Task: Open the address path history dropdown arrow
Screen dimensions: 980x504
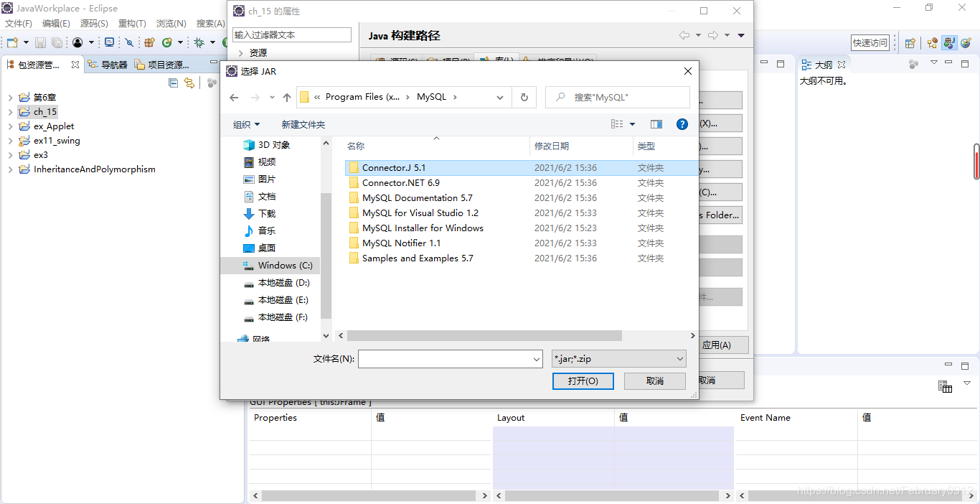Action: point(501,97)
